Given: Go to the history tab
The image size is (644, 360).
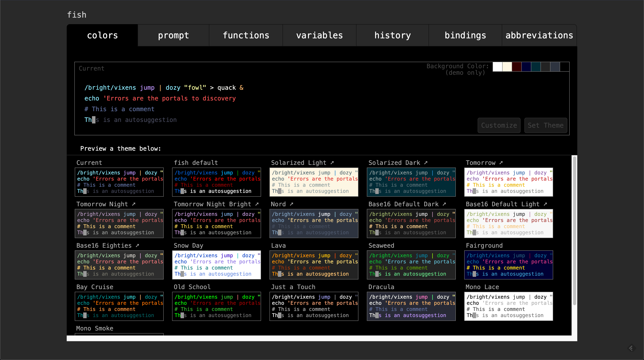Looking at the screenshot, I should tap(392, 35).
